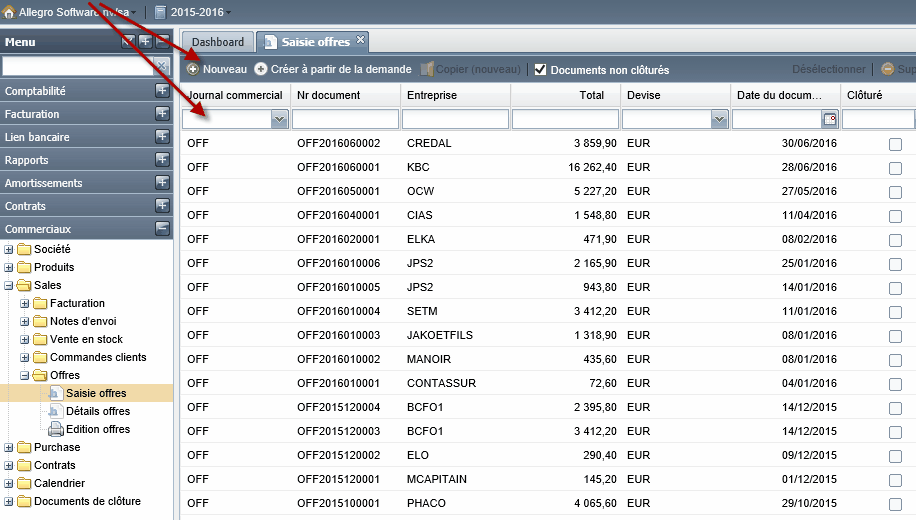Clear the menu search box with X icon
The image size is (916, 520).
162,65
